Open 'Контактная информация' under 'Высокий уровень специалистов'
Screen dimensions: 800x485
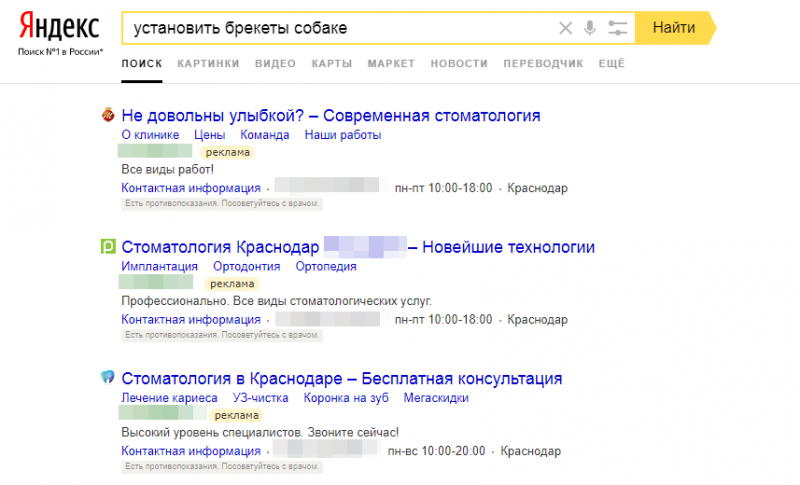click(191, 451)
